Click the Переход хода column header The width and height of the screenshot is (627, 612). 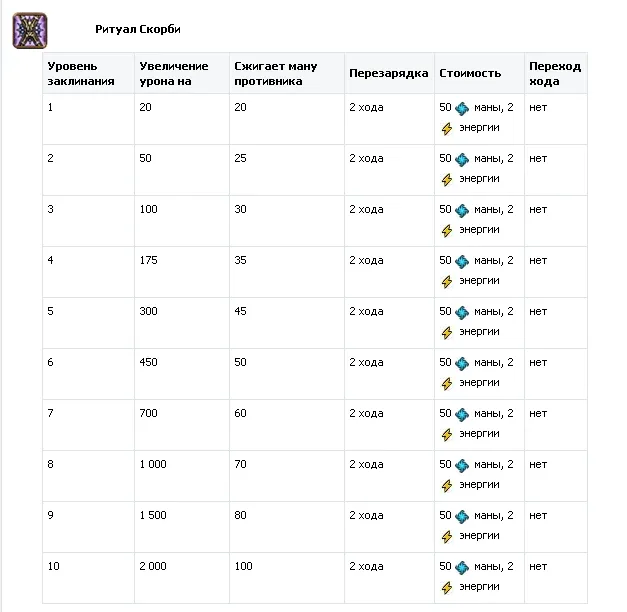(x=554, y=73)
